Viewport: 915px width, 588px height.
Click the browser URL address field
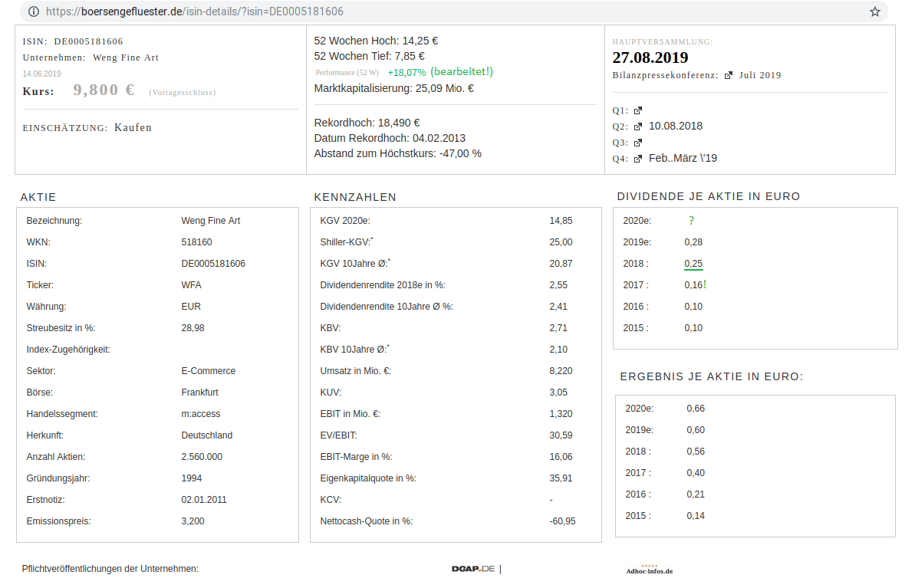point(455,11)
